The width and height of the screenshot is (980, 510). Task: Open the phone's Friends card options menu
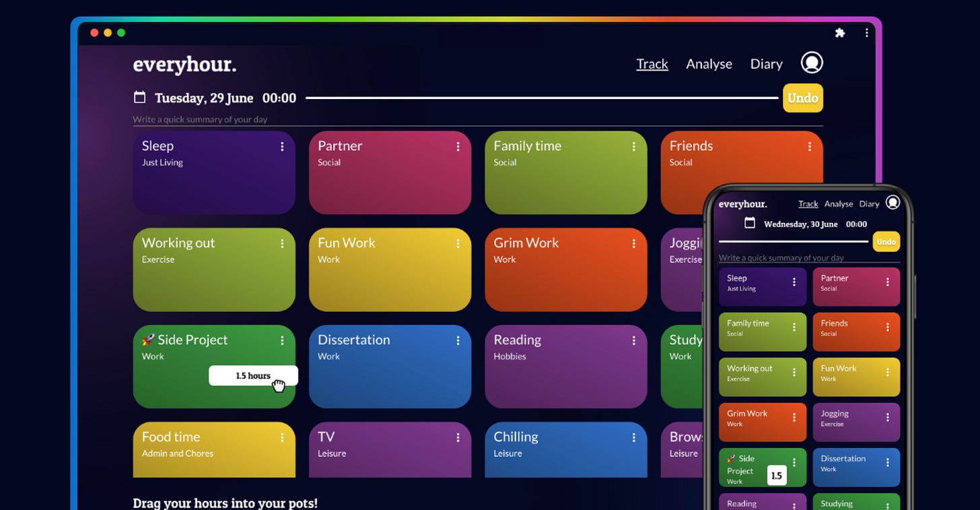(x=888, y=327)
